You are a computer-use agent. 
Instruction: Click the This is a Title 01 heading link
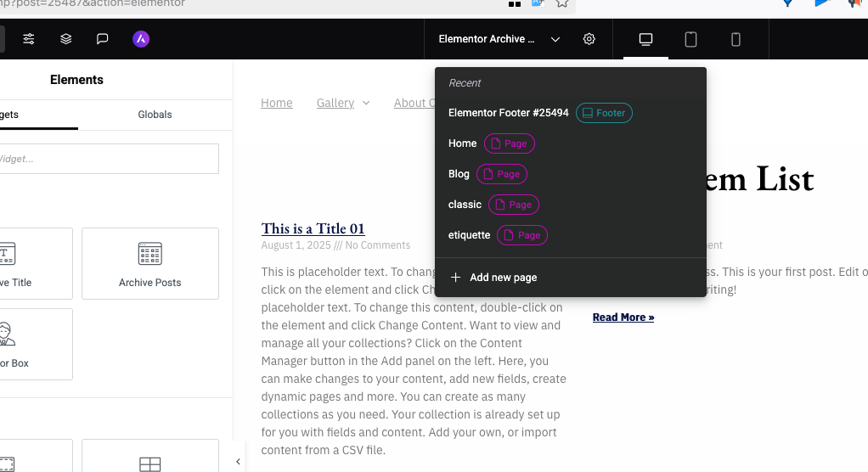tap(313, 228)
